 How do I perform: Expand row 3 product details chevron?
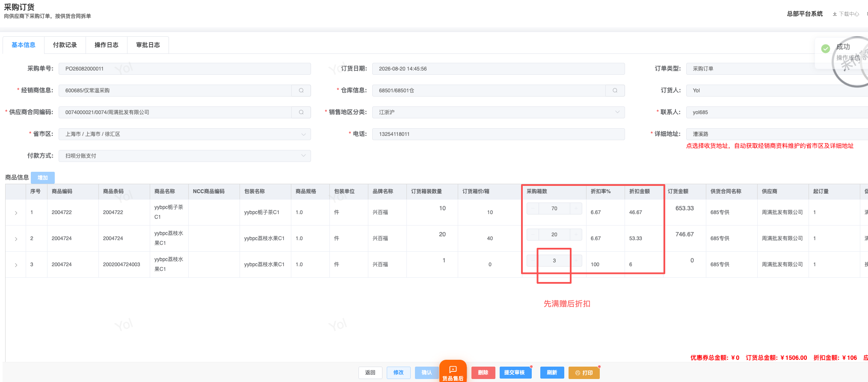click(x=16, y=265)
